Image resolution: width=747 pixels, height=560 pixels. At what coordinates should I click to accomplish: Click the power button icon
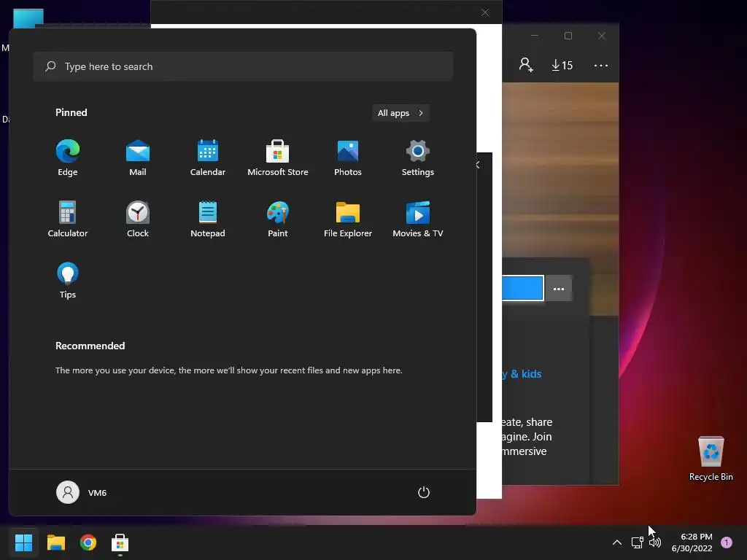pyautogui.click(x=424, y=492)
